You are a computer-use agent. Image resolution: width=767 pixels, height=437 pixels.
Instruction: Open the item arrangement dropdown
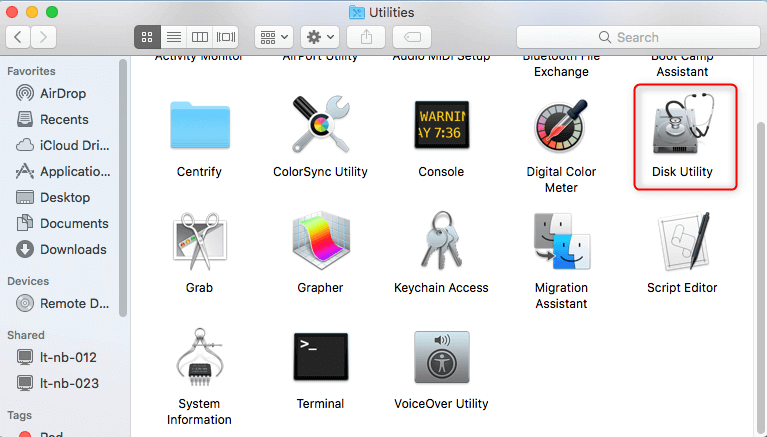[274, 37]
